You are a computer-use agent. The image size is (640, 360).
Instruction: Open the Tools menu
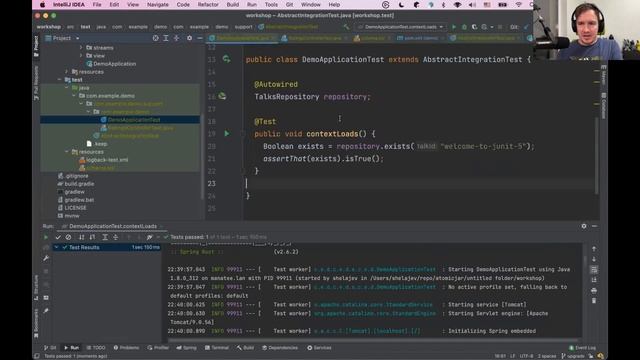[x=271, y=4]
